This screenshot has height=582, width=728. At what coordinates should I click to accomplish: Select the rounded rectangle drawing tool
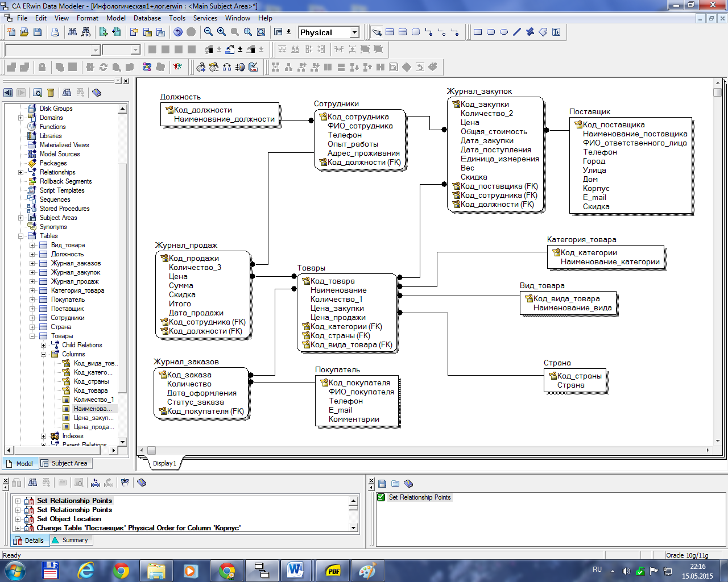(491, 32)
